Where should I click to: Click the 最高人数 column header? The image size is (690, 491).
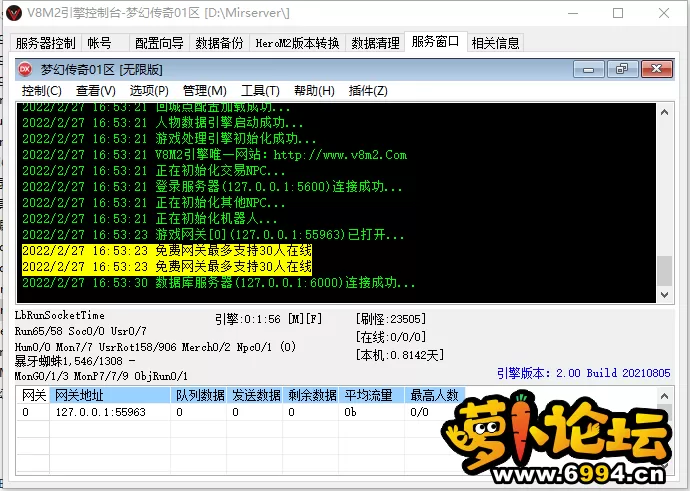435,395
